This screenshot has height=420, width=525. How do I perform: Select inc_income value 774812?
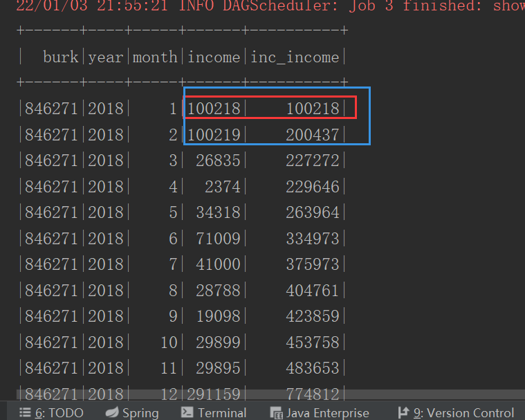coord(313,394)
